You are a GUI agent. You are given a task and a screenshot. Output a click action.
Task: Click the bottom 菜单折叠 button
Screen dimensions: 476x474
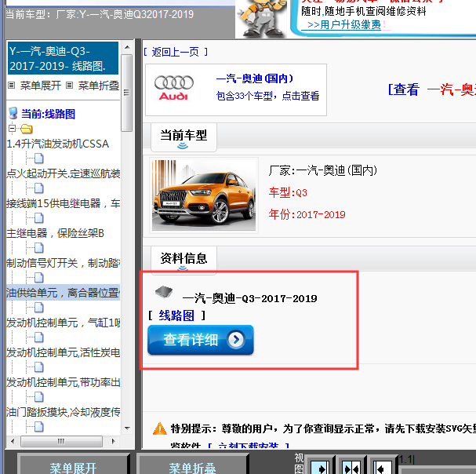[192, 464]
